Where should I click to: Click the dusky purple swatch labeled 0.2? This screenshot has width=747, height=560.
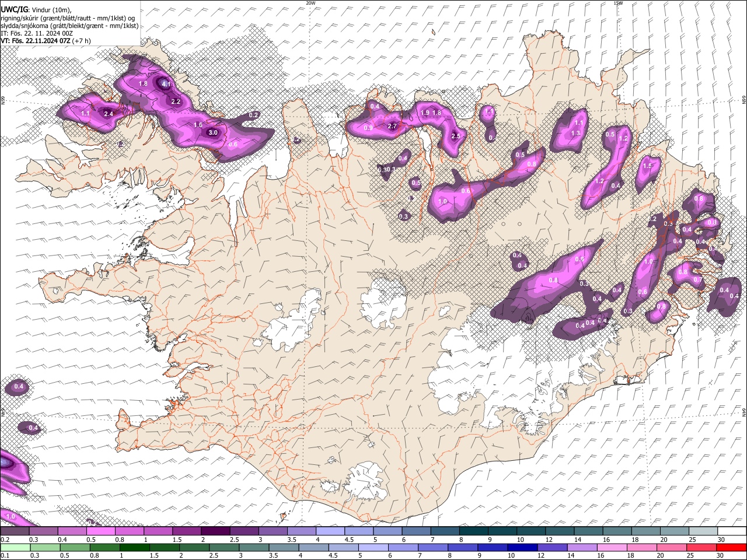pos(15,531)
